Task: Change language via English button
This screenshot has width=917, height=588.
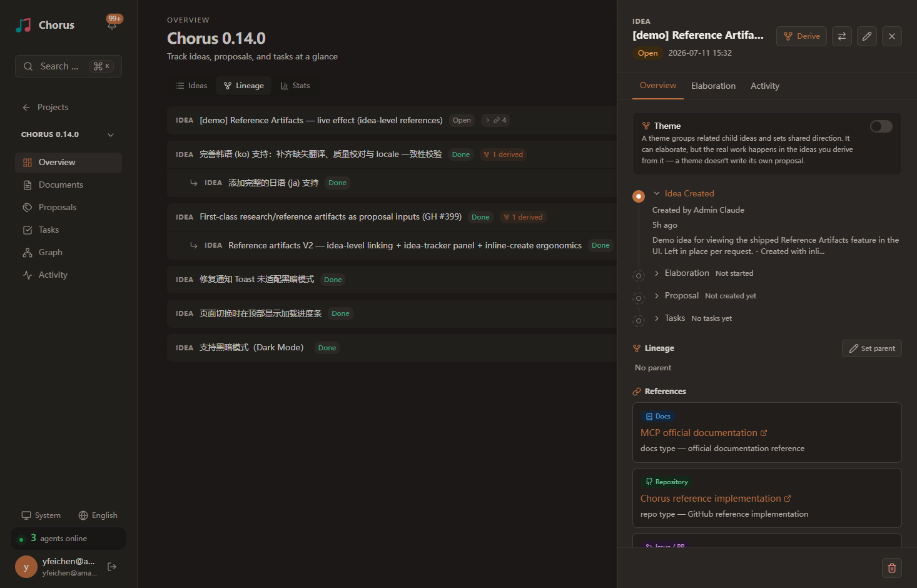Action: (x=98, y=515)
